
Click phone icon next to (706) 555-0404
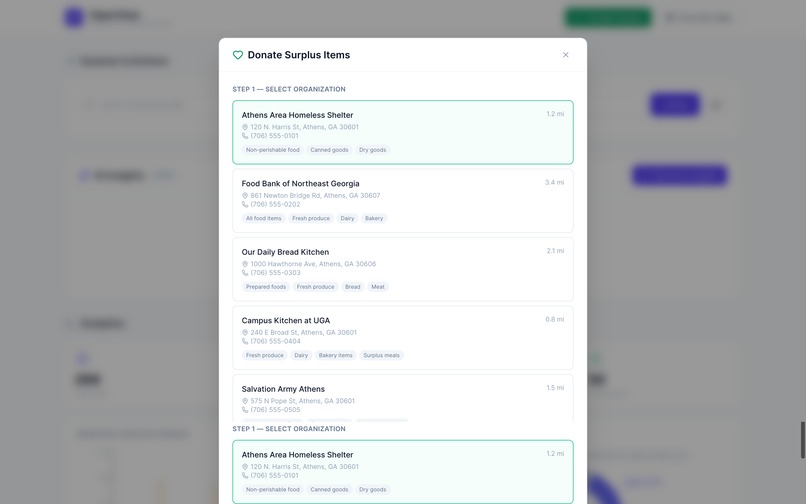[x=245, y=341]
